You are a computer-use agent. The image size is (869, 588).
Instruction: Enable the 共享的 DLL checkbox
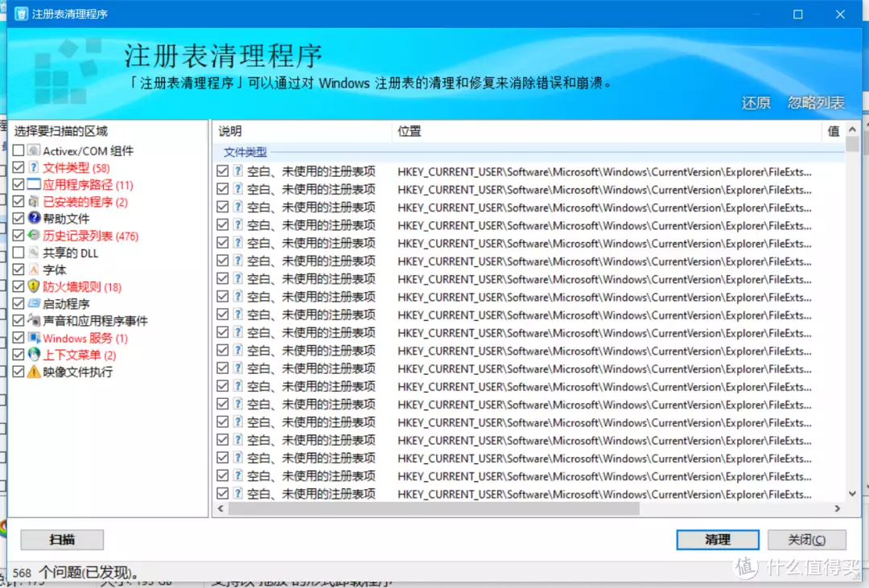pyautogui.click(x=19, y=253)
